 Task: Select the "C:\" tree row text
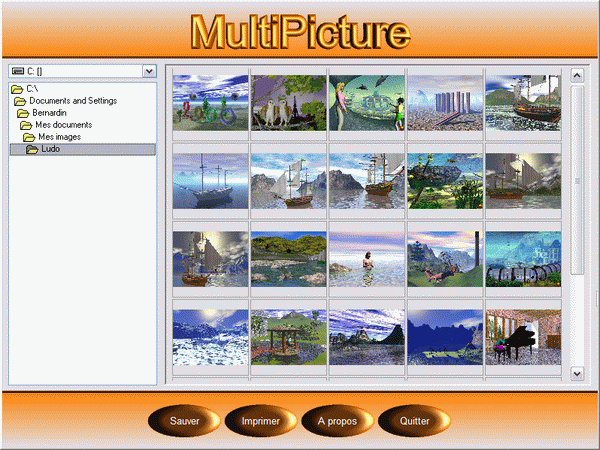pyautogui.click(x=32, y=89)
